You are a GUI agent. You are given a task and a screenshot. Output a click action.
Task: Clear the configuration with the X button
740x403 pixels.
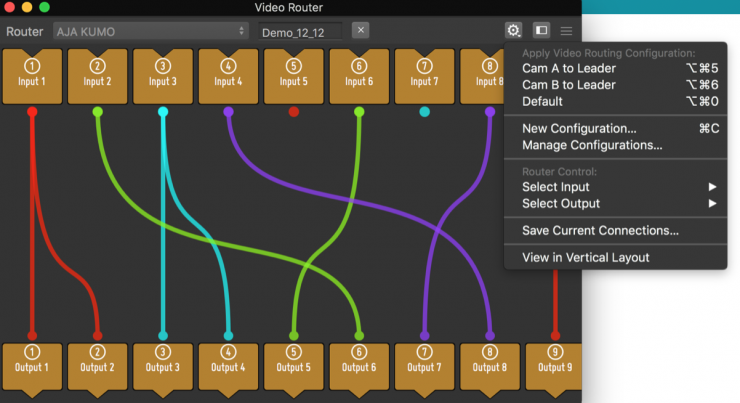tap(360, 31)
